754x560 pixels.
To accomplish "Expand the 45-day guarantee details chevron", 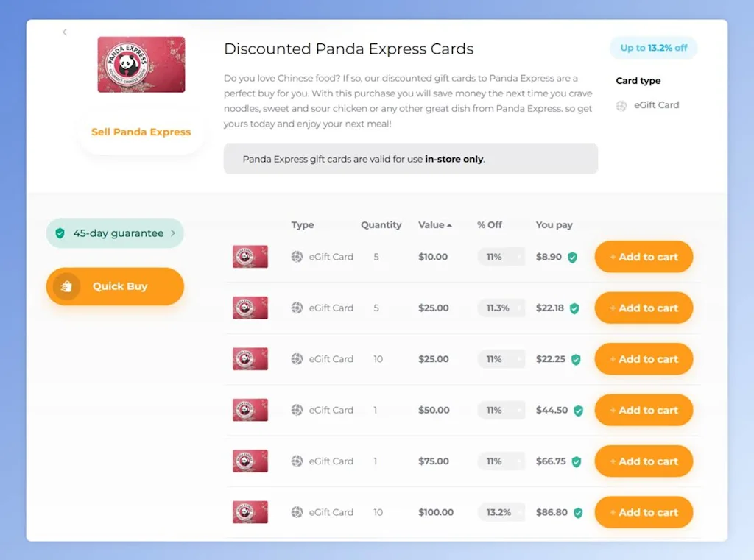I will (x=174, y=233).
